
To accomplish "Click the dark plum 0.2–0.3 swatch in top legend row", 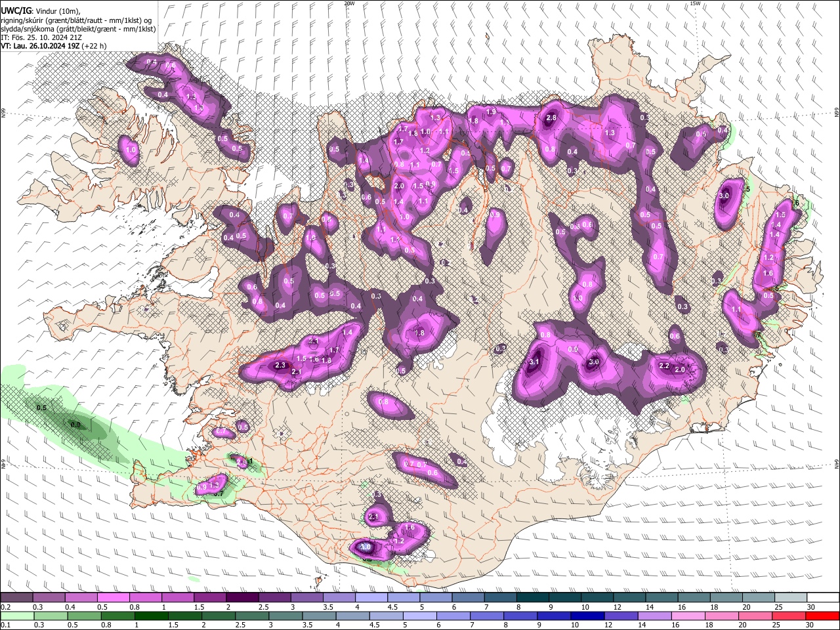I will [16, 597].
